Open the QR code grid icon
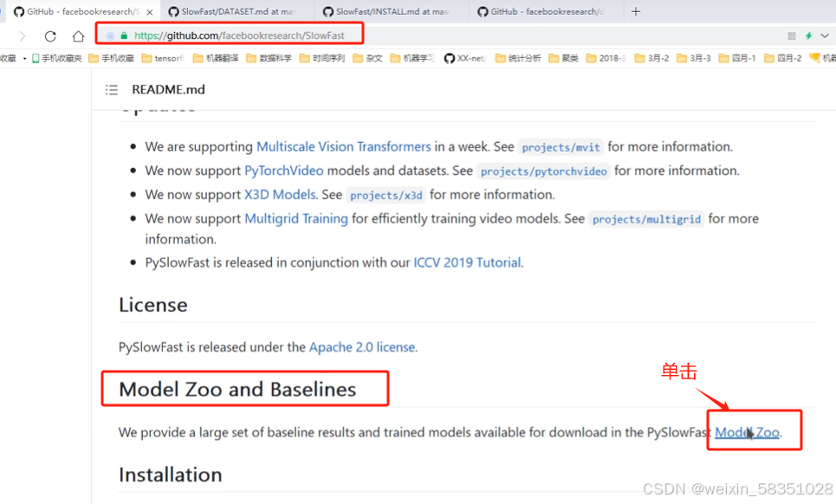The width and height of the screenshot is (836, 504). click(x=791, y=36)
